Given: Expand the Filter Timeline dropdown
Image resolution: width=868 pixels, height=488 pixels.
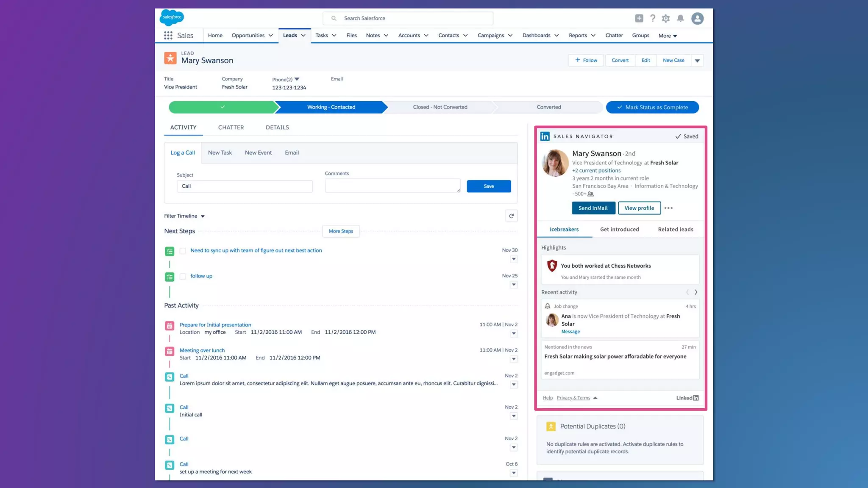Looking at the screenshot, I should (x=203, y=216).
